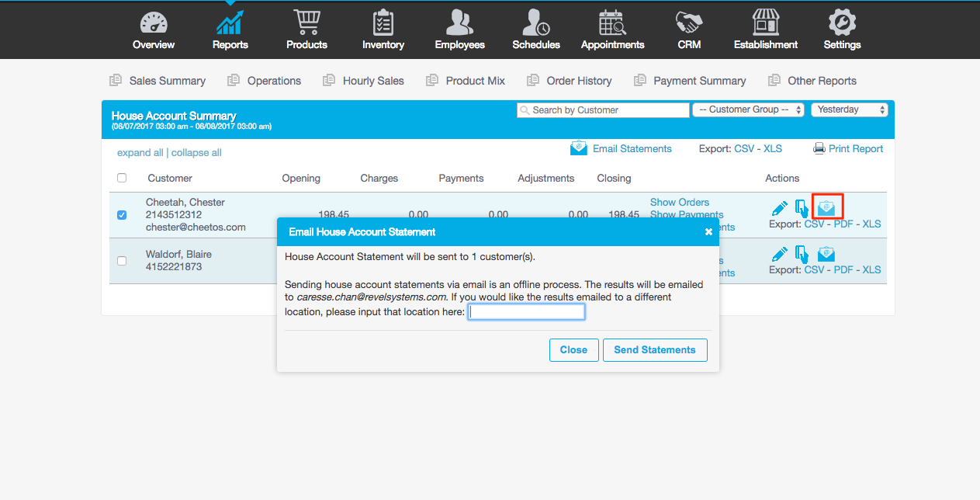Open the Appointments calendar icon

coord(612,22)
